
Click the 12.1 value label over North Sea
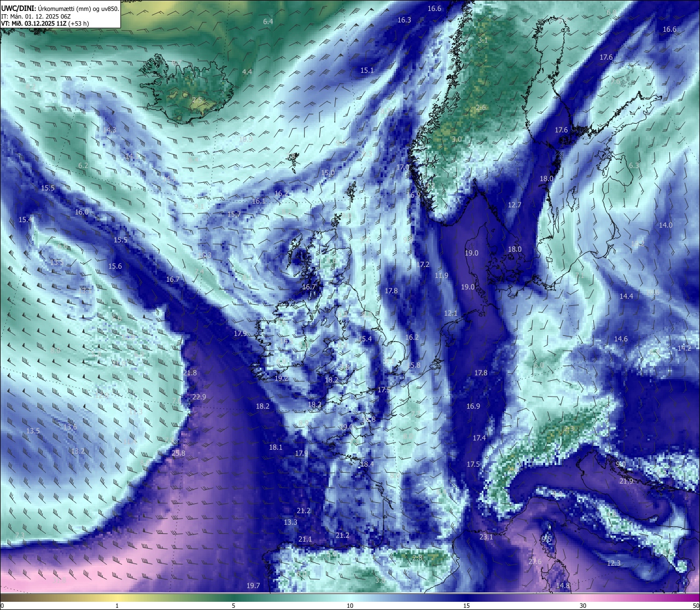(x=451, y=313)
